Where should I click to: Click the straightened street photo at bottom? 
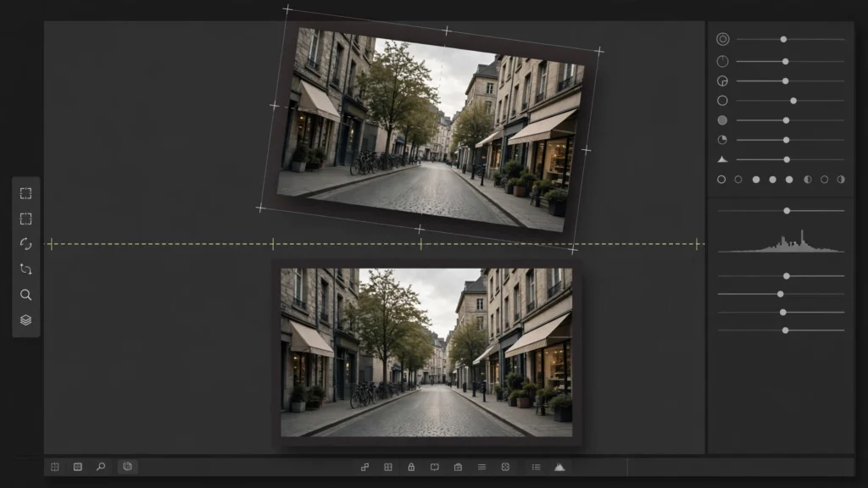coord(426,352)
